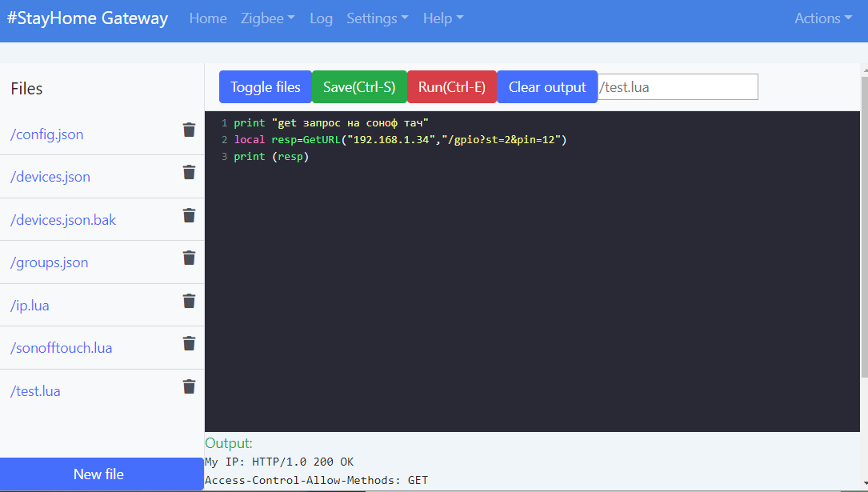Open /sonofftouch.lua from the file list

(62, 348)
